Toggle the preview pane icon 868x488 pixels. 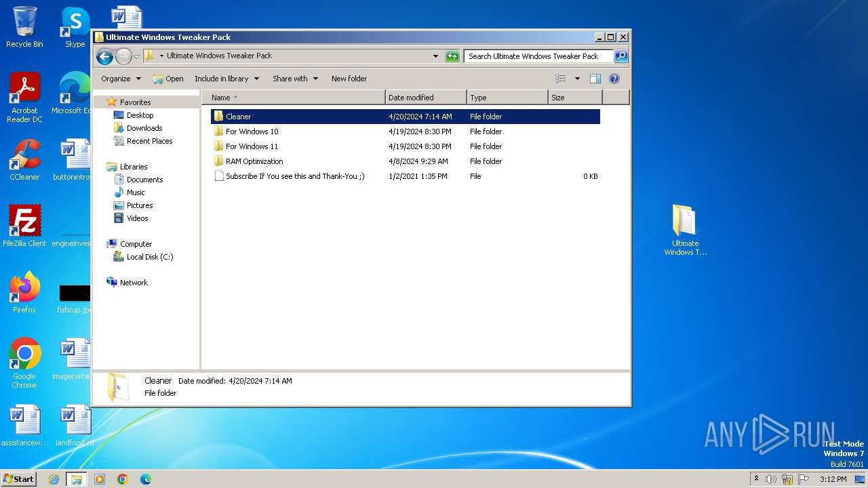tap(595, 79)
